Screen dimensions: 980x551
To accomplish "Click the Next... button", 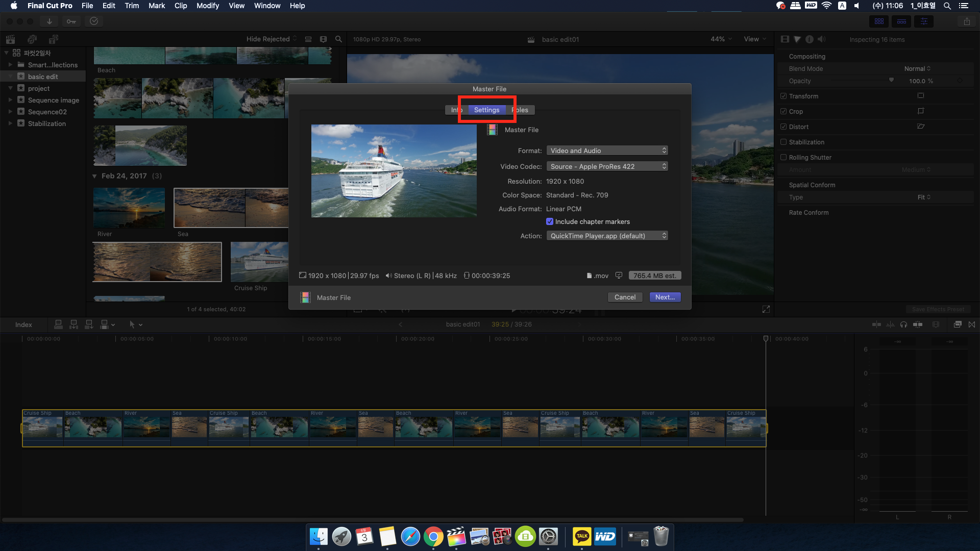I will coord(665,297).
